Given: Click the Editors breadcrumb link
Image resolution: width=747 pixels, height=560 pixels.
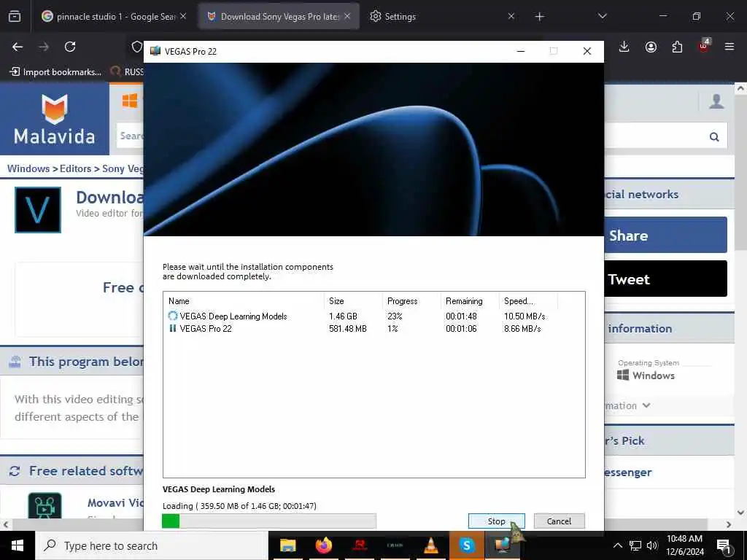Looking at the screenshot, I should (75, 168).
